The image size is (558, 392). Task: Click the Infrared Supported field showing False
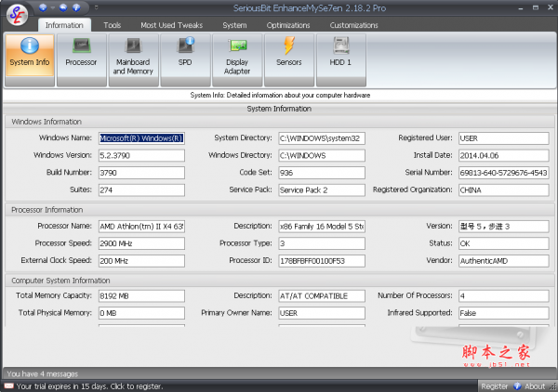point(503,313)
